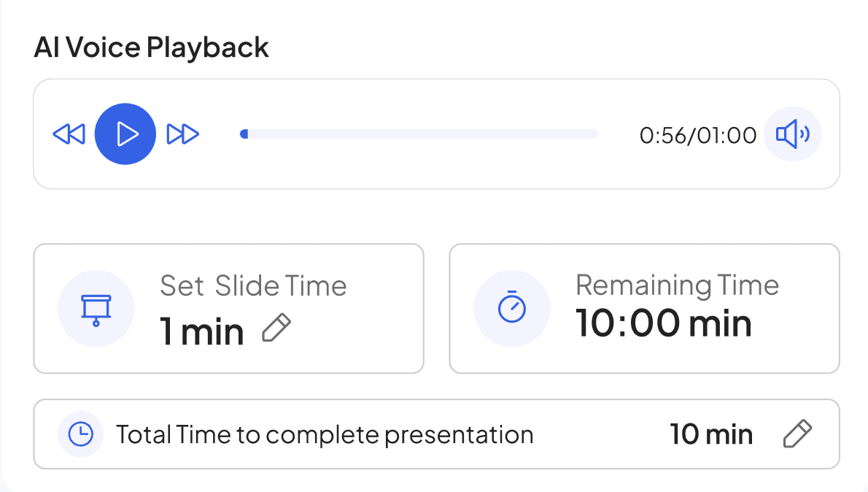Select the 1 min slide time value
868x492 pixels.
click(x=201, y=332)
